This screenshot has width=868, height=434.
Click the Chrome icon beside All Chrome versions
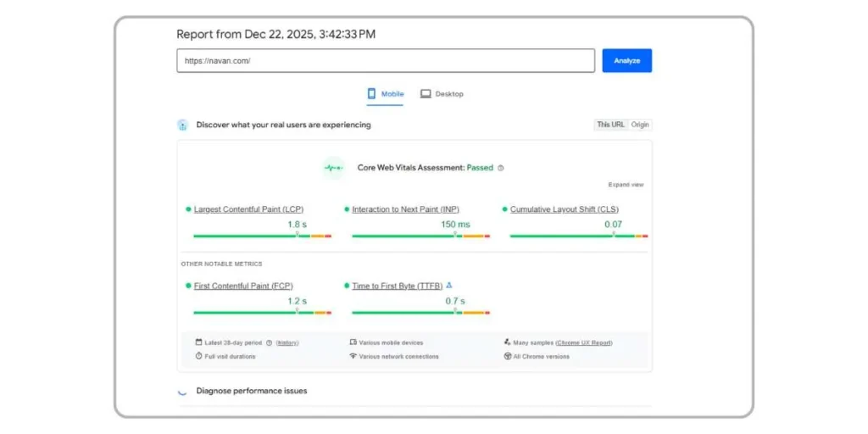(x=507, y=357)
